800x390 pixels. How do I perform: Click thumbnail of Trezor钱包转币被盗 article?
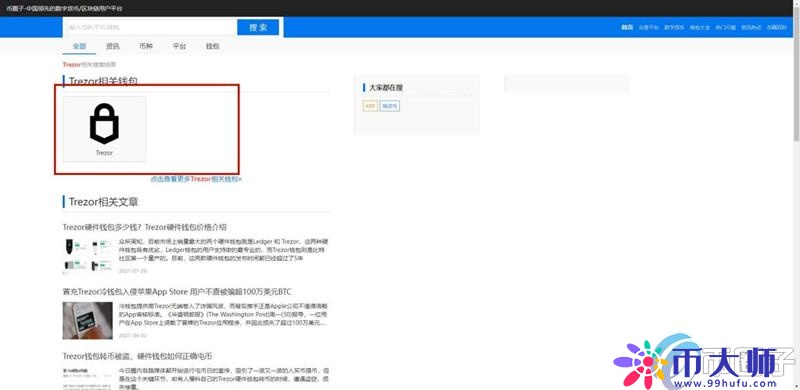(88, 378)
